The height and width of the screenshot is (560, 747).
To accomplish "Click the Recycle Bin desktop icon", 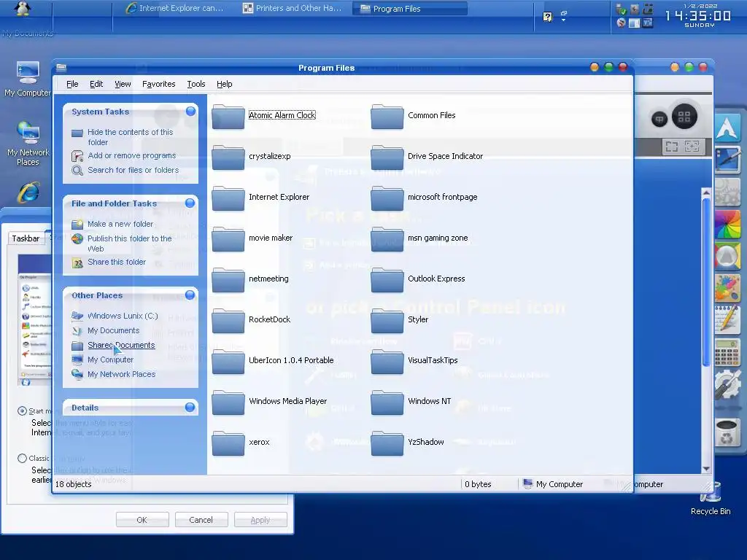I will click(x=711, y=493).
